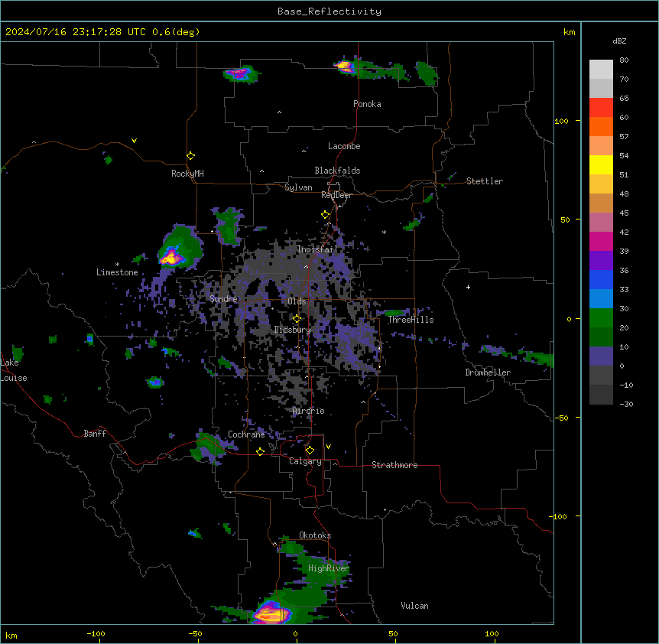Screen dimensions: 659x644
Task: Click the -30 value in dBZ legend
Action: point(626,405)
